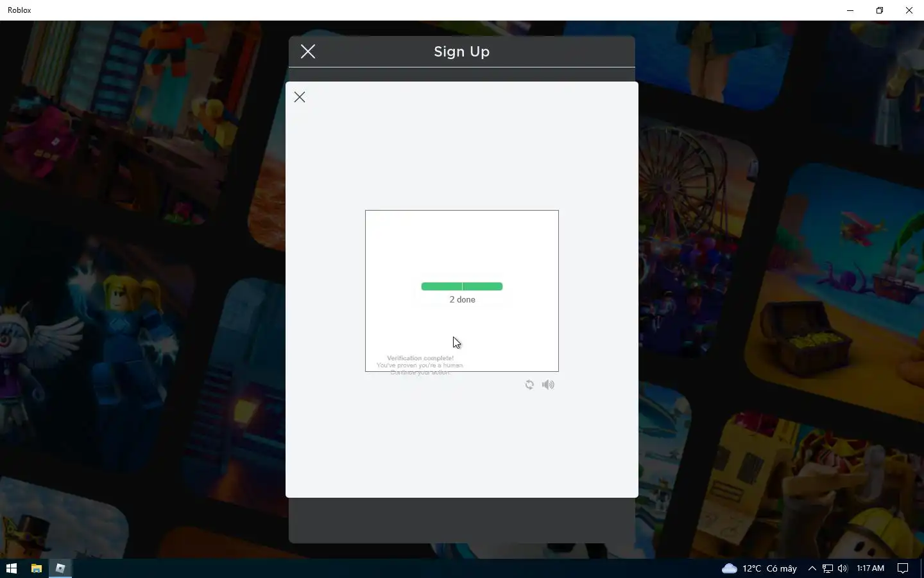Click the "Có mây" weather text
The image size is (924, 578).
(782, 569)
